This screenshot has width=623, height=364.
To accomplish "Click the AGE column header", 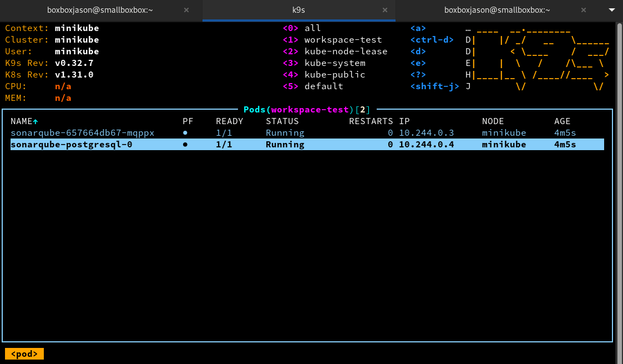I will [562, 121].
